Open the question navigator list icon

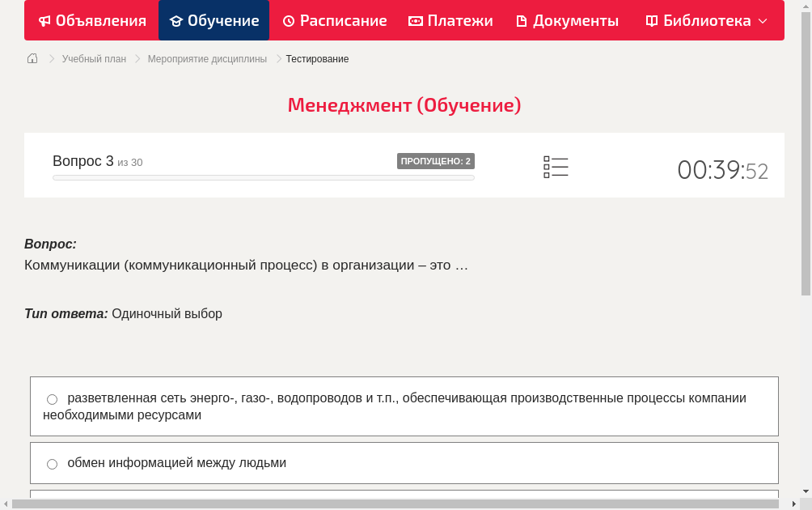(556, 167)
